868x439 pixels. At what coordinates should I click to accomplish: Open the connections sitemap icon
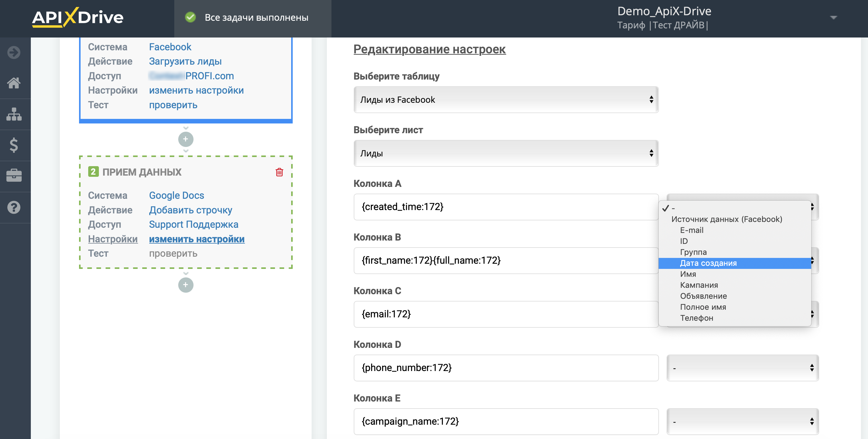pyautogui.click(x=14, y=114)
